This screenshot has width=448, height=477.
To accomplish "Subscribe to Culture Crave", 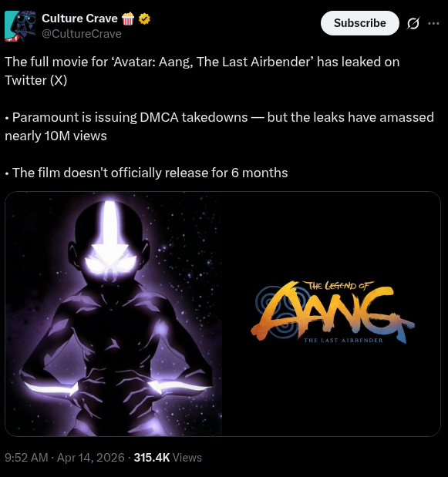I will (360, 23).
